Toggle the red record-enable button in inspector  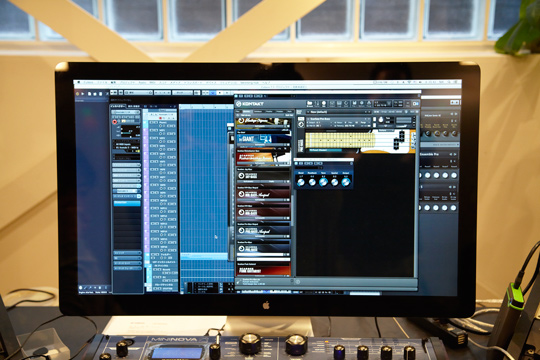pos(115,122)
